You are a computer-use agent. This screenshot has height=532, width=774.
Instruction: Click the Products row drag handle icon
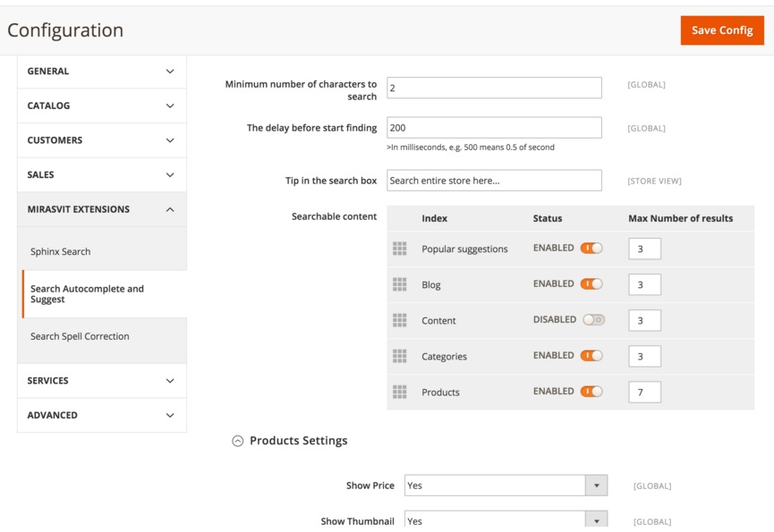(400, 392)
